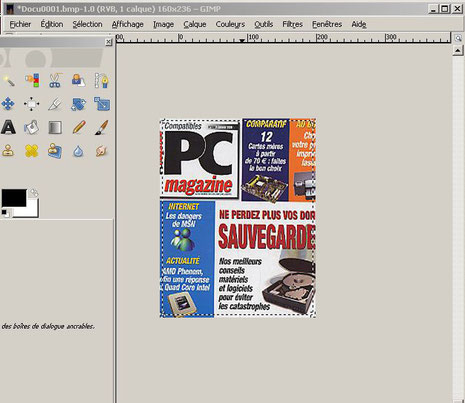Screen dimensions: 465x403
Task: Select the Alignment tool
Action: pyautogui.click(x=32, y=104)
